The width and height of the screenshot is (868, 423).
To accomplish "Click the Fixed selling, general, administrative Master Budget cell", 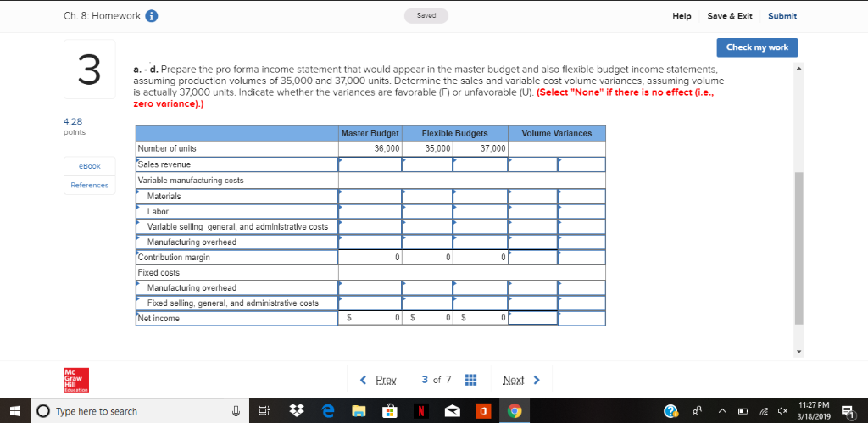I will 370,303.
